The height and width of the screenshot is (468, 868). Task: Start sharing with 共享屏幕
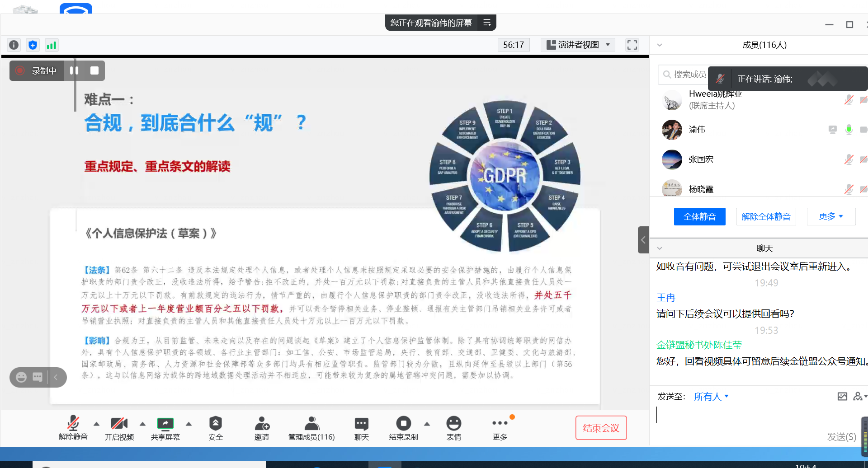[x=165, y=428]
